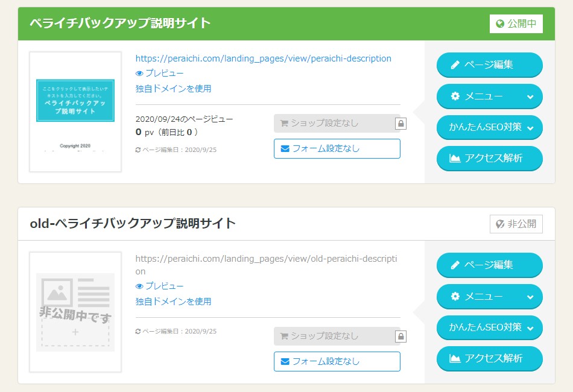Open プレビュー for old-ペライチ site
Screen dimensions: 573x392
click(x=160, y=286)
